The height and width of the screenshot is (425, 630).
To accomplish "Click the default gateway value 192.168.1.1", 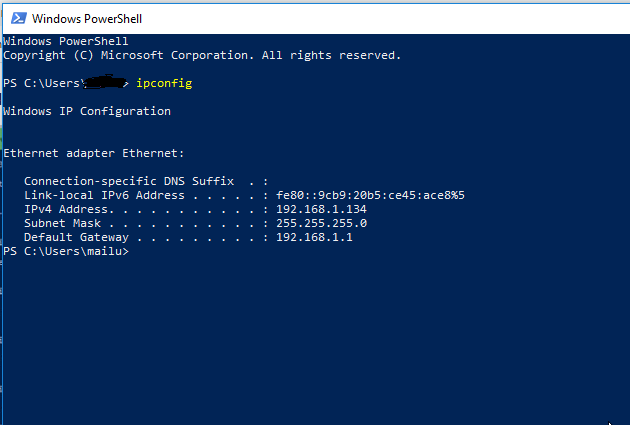I will [314, 237].
